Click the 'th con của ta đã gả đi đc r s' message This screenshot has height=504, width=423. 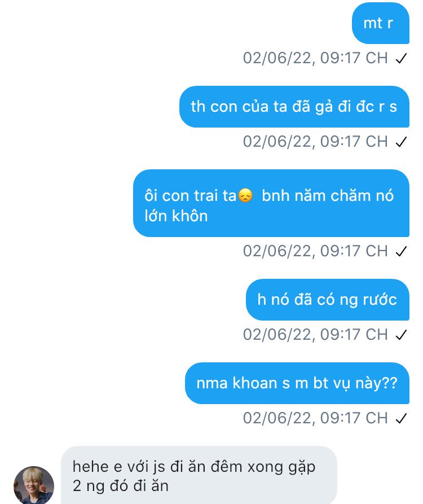click(x=294, y=107)
